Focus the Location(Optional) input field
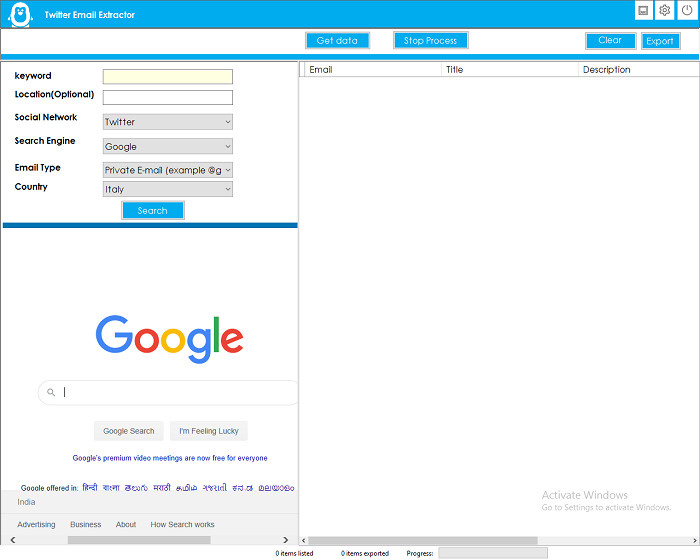 click(x=167, y=97)
